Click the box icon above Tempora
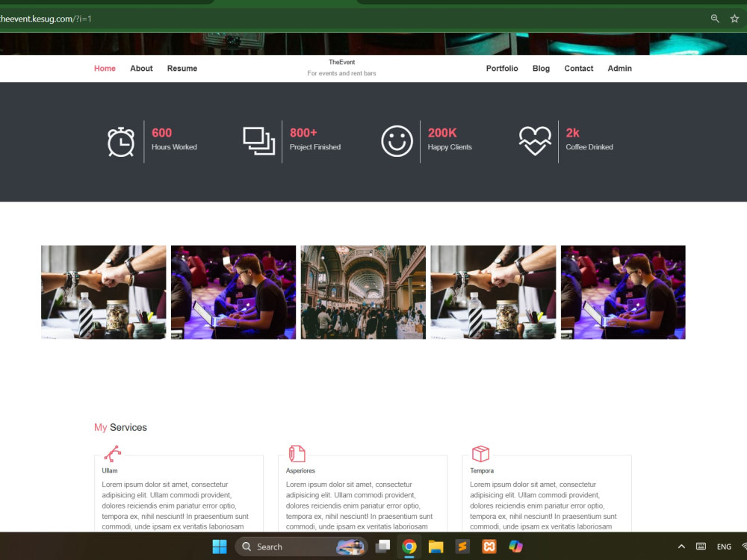This screenshot has width=747, height=560. point(480,454)
